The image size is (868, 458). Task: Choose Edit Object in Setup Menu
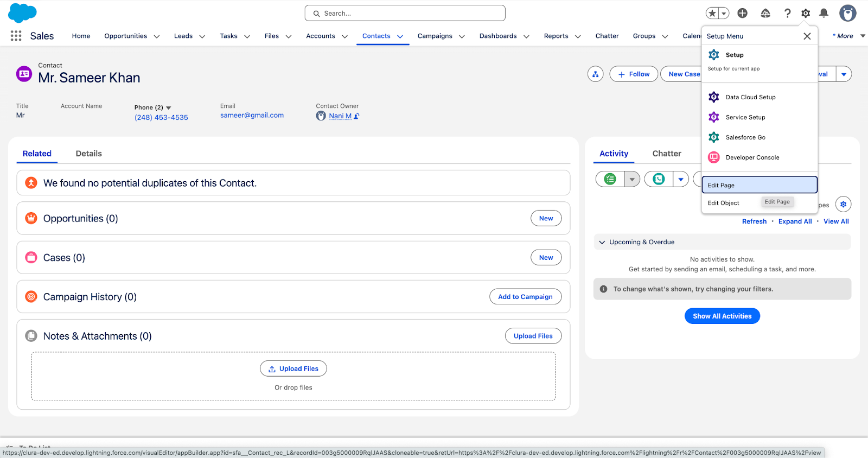click(724, 203)
